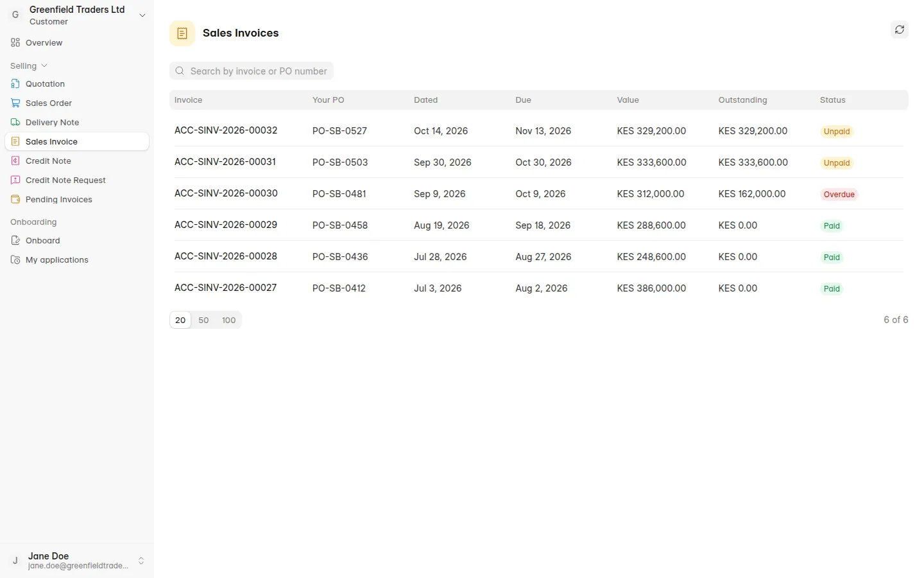Click the Paid badge for PO-SB-0436
Image resolution: width=924 pixels, height=578 pixels.
[x=832, y=258]
